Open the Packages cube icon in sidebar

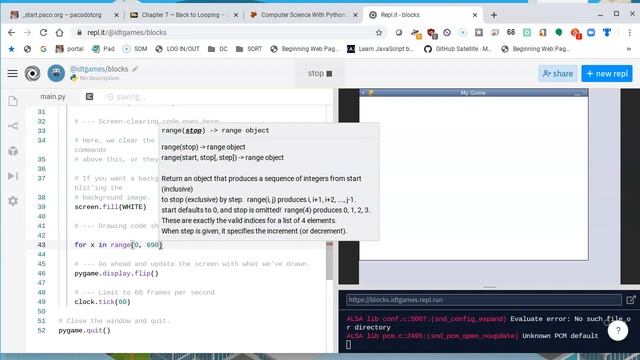point(13,151)
